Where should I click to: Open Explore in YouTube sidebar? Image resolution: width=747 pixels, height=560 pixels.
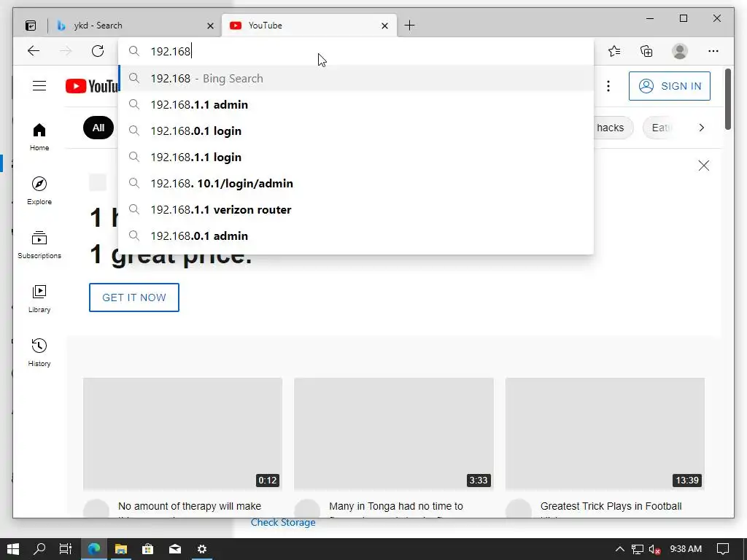coord(39,191)
